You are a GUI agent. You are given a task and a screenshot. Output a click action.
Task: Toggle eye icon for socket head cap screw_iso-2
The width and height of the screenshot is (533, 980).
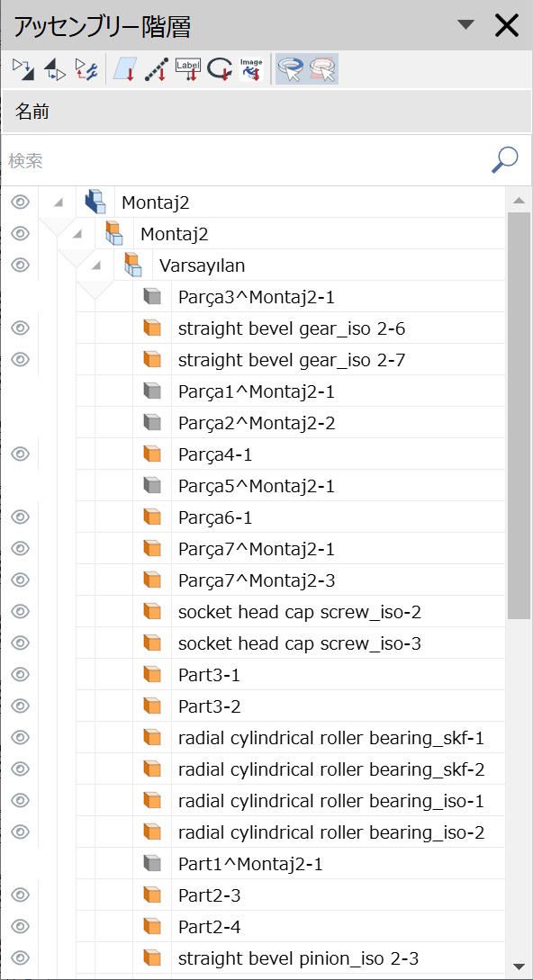[21, 611]
